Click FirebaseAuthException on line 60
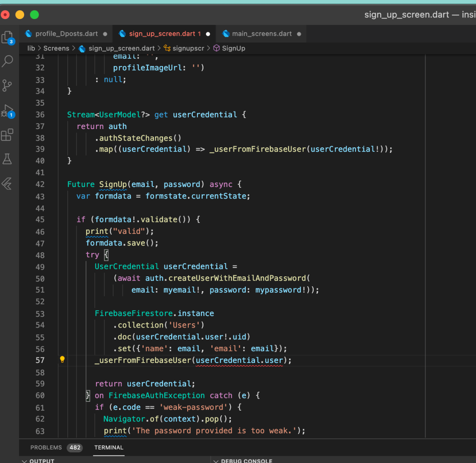Screen dimensions: 476x463 coord(157,395)
